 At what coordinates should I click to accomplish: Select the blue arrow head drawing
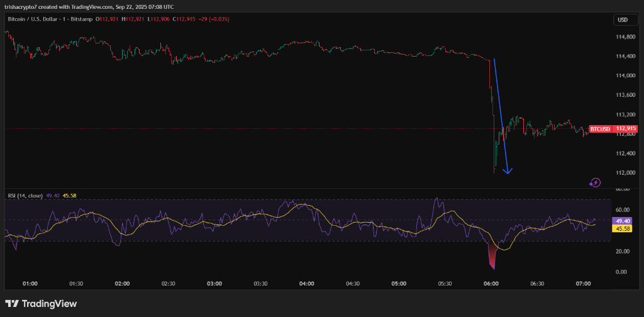(x=508, y=170)
